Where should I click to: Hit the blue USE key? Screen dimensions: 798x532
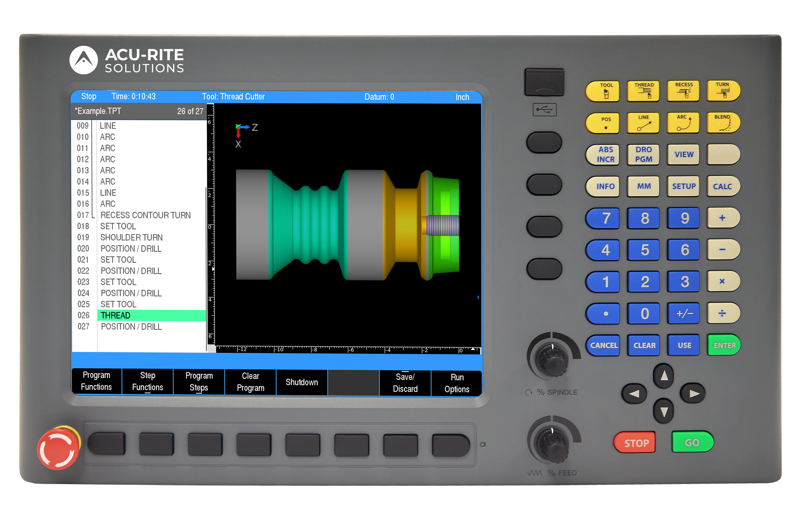click(683, 345)
